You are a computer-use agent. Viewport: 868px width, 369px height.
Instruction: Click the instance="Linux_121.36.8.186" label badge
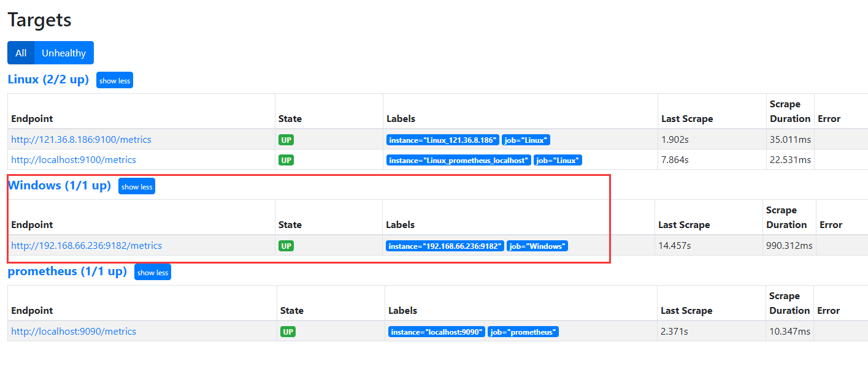442,140
